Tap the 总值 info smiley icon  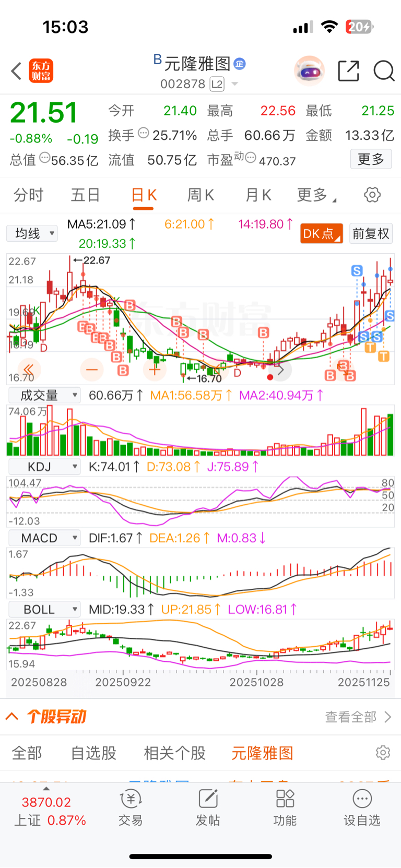click(x=45, y=158)
